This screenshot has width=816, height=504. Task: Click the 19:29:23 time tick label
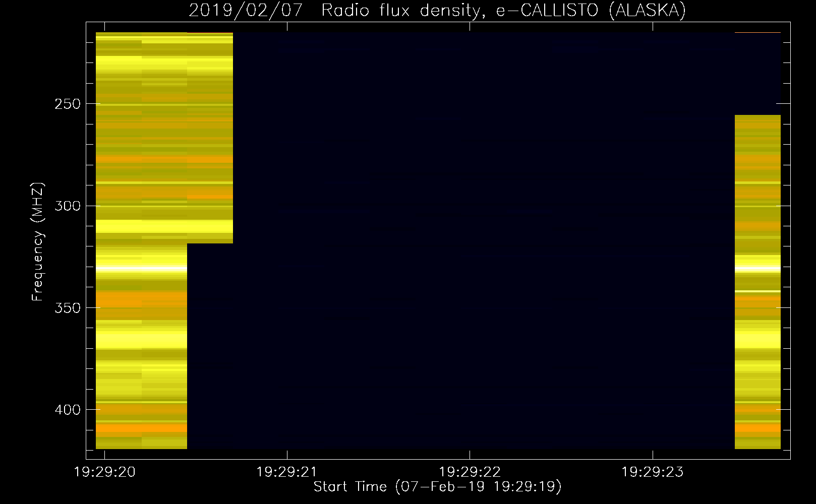(x=653, y=472)
